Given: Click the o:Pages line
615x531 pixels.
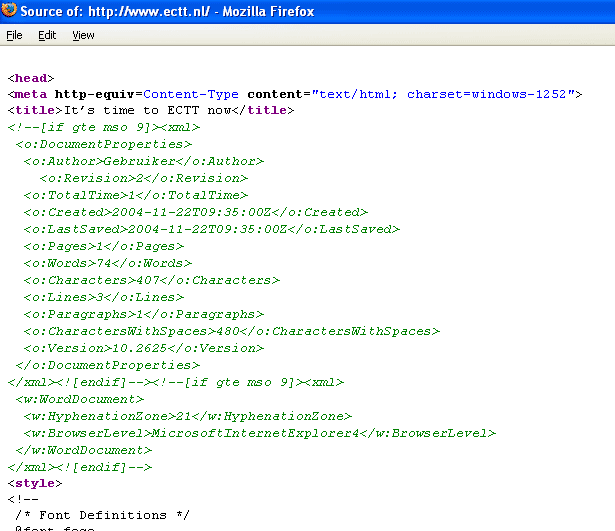Looking at the screenshot, I should tap(104, 246).
